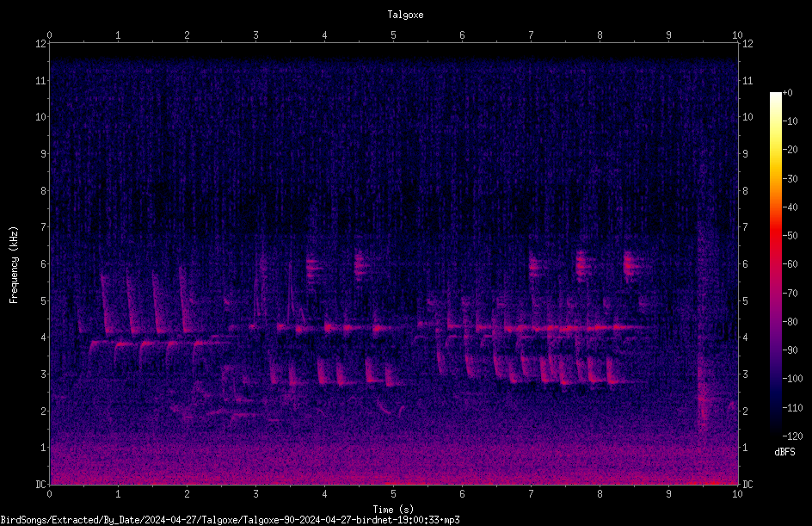Click the 5 second mark on the bottom time axis
This screenshot has width=812, height=526.
(x=394, y=494)
